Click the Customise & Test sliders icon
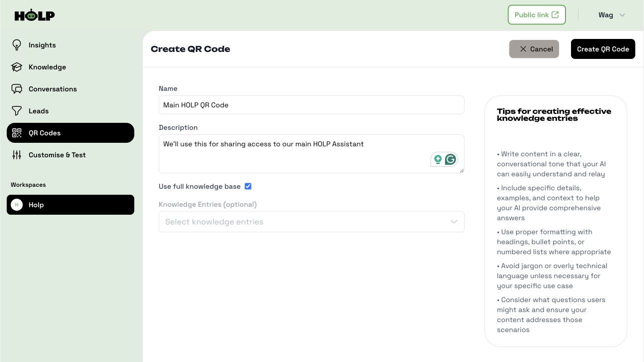The width and height of the screenshot is (644, 362). [x=17, y=155]
